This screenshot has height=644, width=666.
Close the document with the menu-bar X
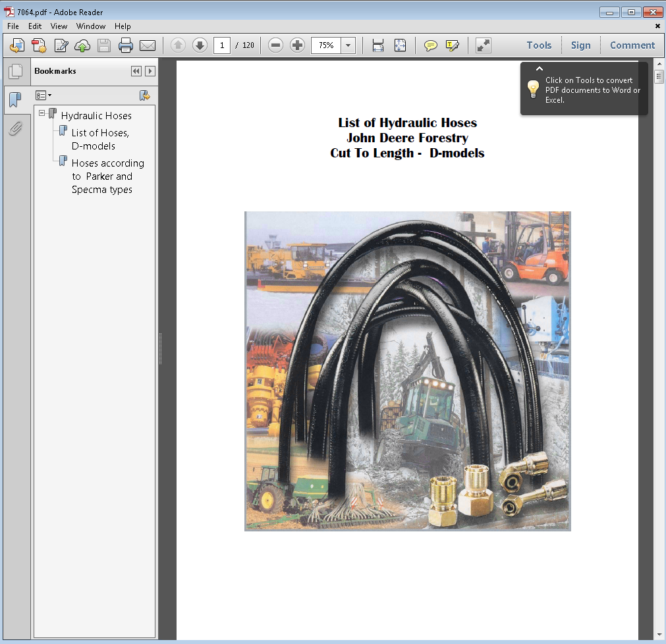tap(657, 26)
